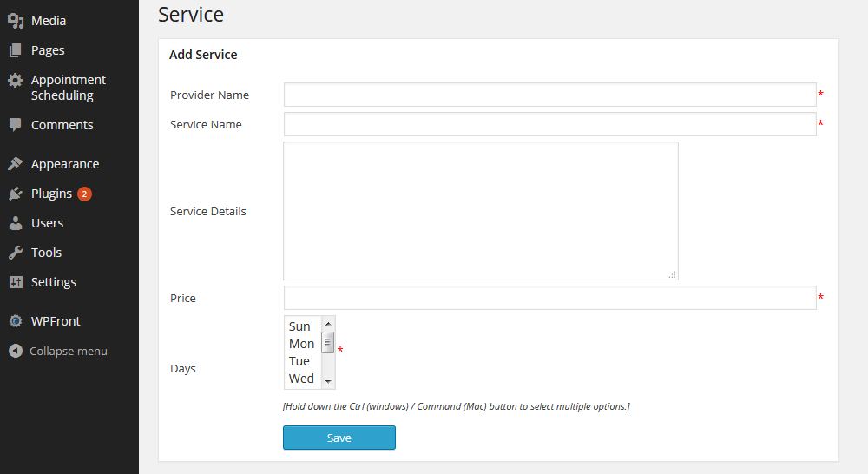Open the Plugins plug icon
This screenshot has height=474, width=868.
click(16, 194)
